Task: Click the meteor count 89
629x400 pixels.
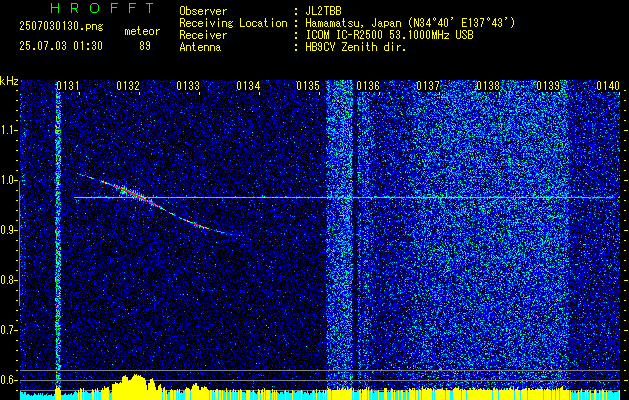Action: pyautogui.click(x=145, y=46)
